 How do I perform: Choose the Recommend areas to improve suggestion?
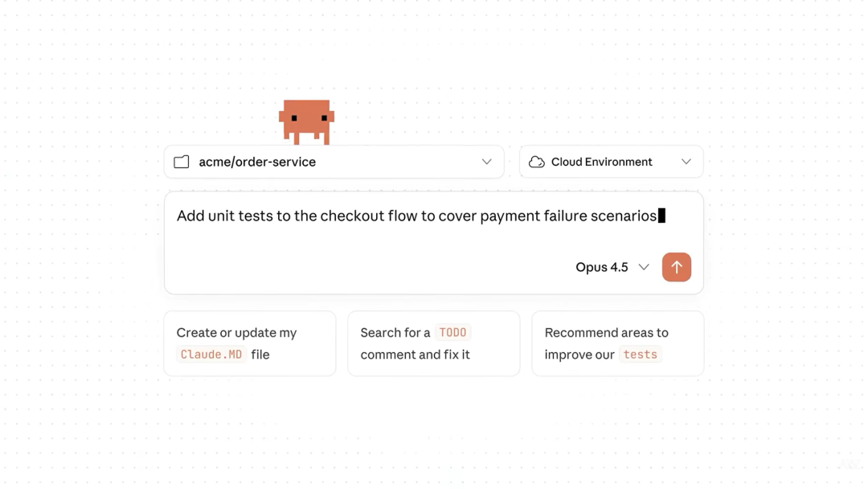tap(617, 343)
